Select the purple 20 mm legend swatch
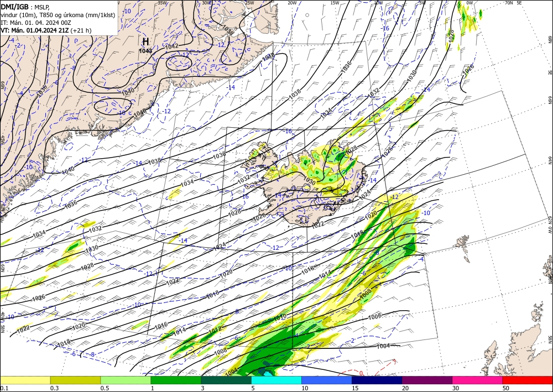The width and height of the screenshot is (553, 392). coord(427,380)
